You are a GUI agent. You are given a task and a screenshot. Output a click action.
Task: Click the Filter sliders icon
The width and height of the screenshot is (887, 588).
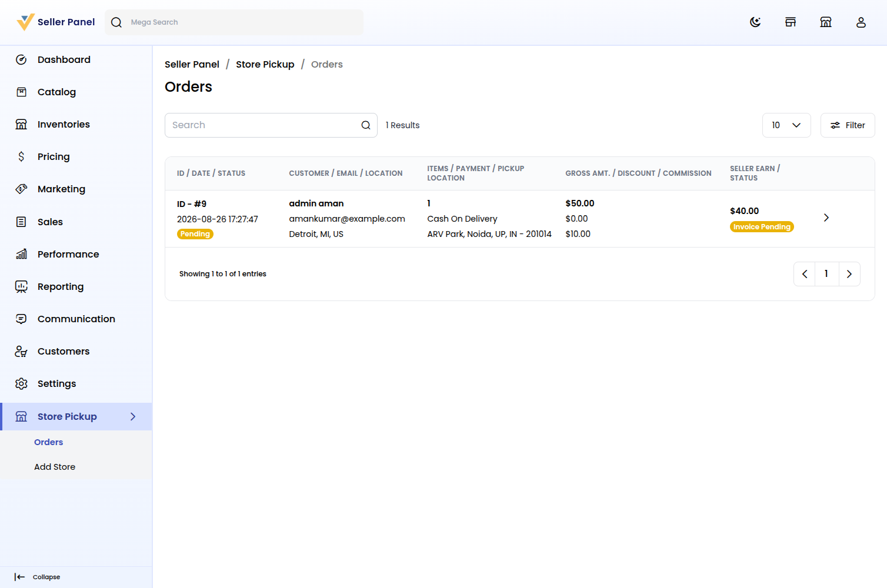[835, 125]
